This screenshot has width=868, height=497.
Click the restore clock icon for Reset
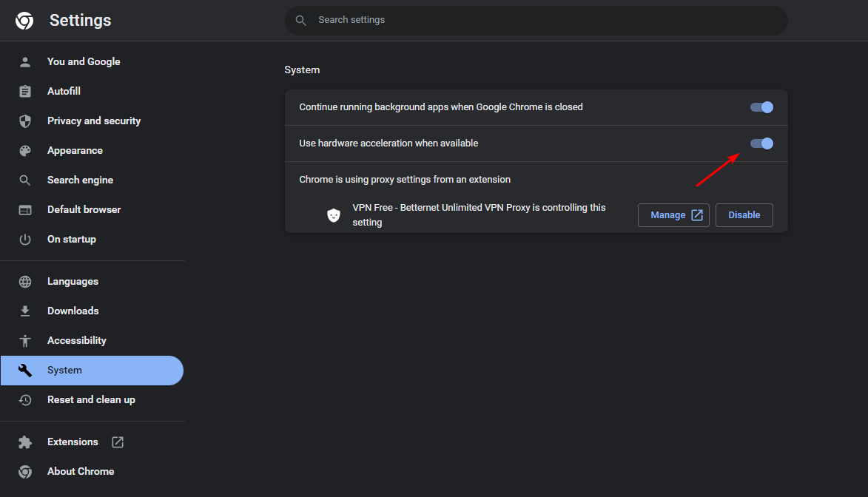click(25, 400)
